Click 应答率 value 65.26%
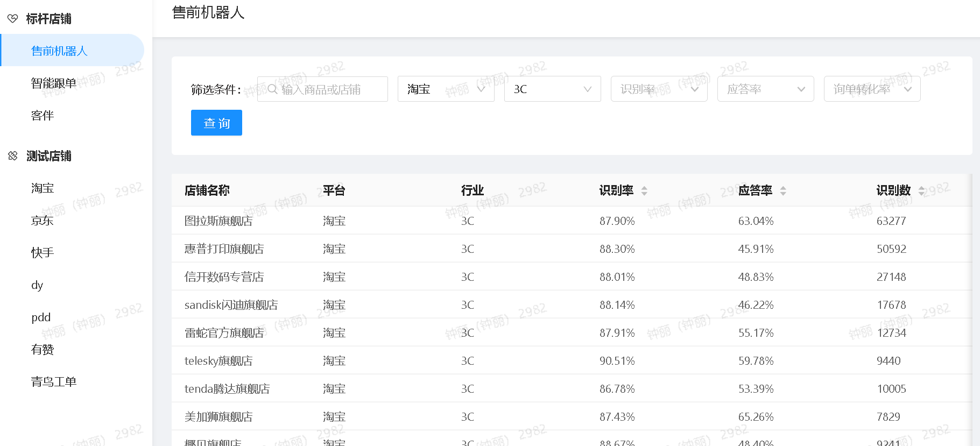 pyautogui.click(x=756, y=417)
